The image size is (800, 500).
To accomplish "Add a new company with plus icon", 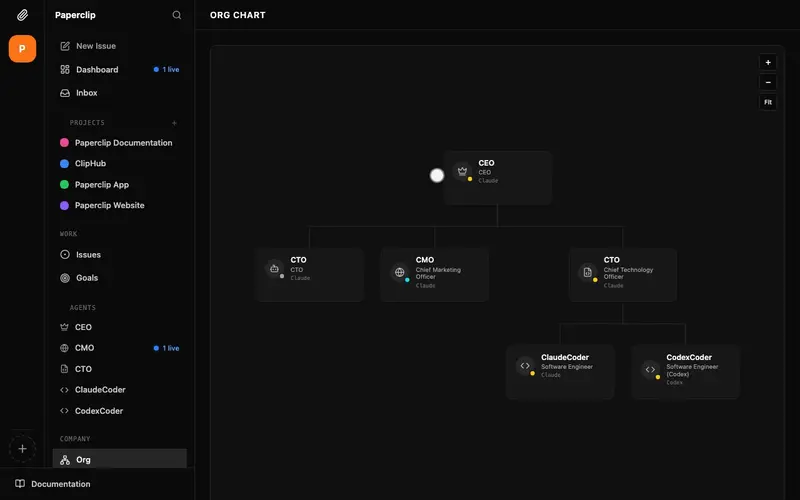I will pos(22,449).
